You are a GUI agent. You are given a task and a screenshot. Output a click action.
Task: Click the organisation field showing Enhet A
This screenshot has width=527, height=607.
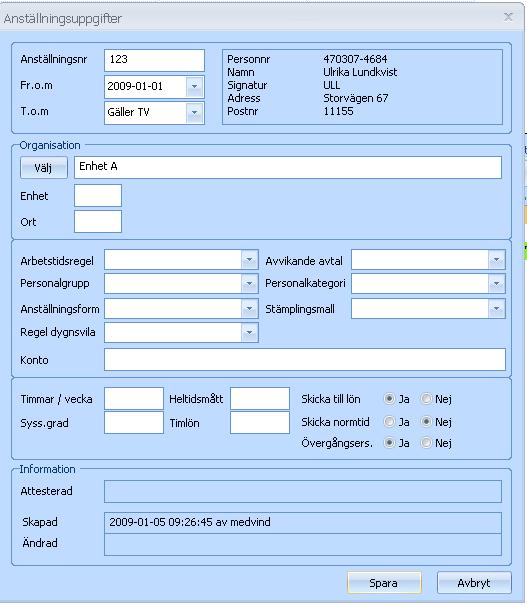click(x=288, y=167)
